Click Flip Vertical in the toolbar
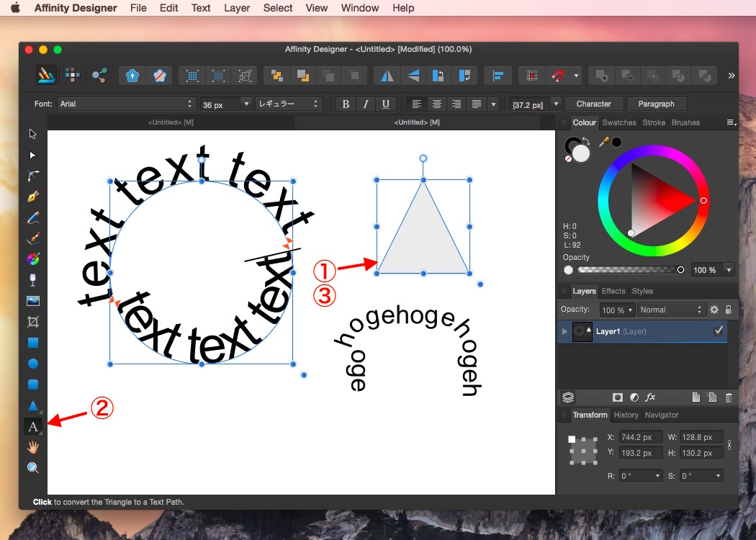This screenshot has width=756, height=540. click(x=413, y=76)
